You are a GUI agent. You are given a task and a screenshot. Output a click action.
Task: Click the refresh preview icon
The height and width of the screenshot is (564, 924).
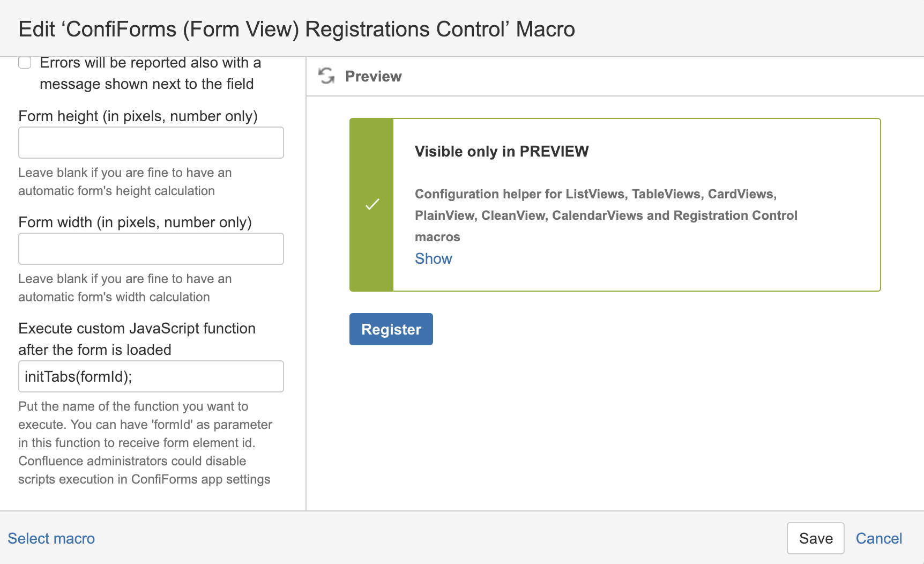click(x=326, y=76)
